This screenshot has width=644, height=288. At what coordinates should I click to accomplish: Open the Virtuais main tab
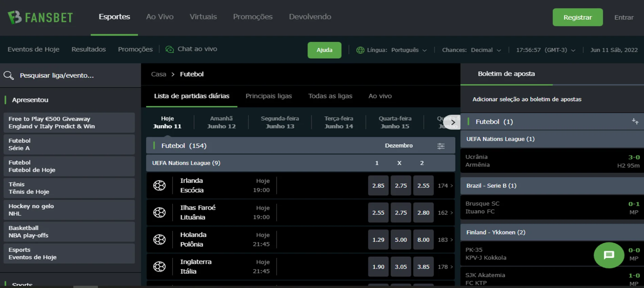(203, 17)
